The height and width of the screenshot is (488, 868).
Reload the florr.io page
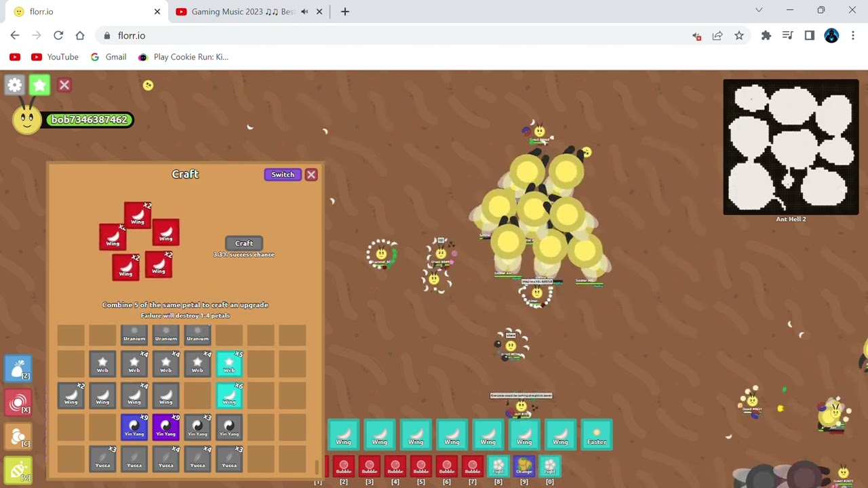[58, 36]
